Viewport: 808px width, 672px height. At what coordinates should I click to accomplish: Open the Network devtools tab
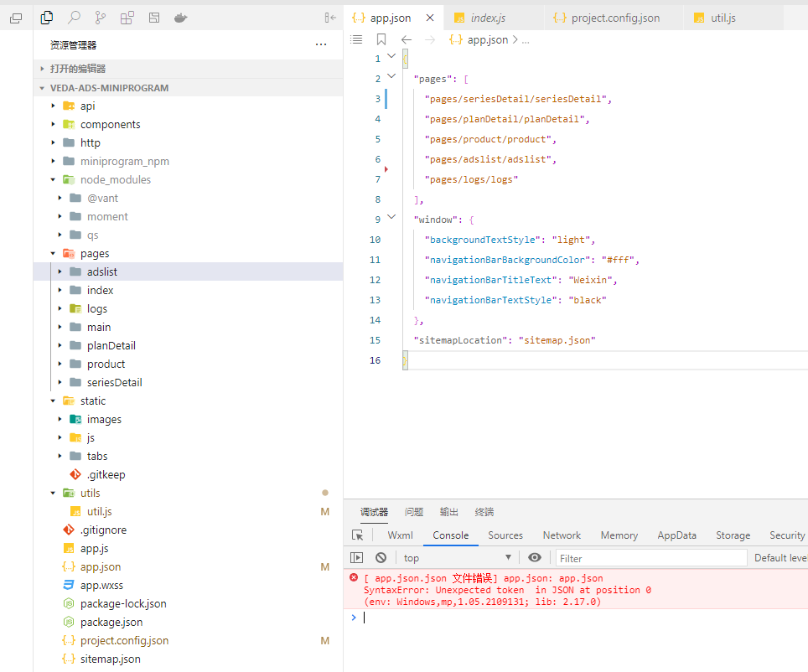(x=562, y=535)
